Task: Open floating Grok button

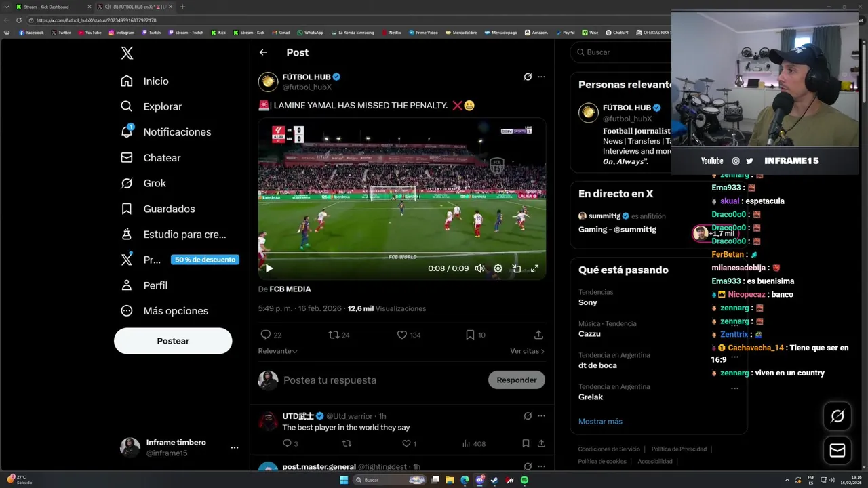Action: pos(837,416)
